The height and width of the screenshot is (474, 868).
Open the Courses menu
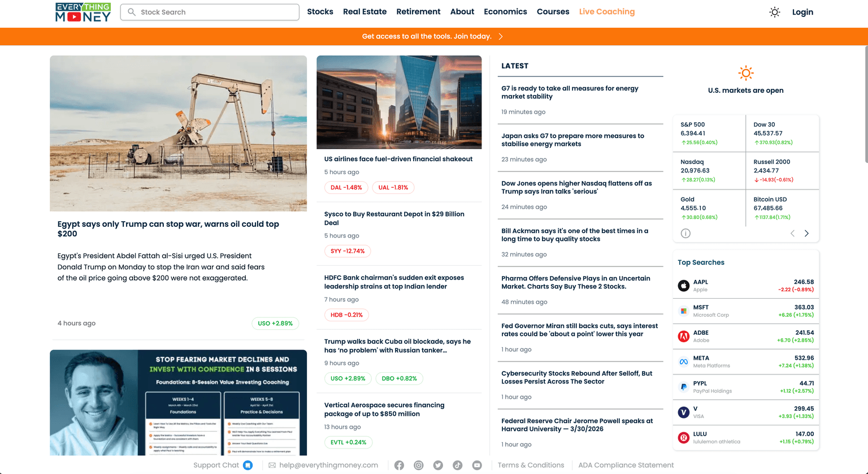click(x=553, y=11)
